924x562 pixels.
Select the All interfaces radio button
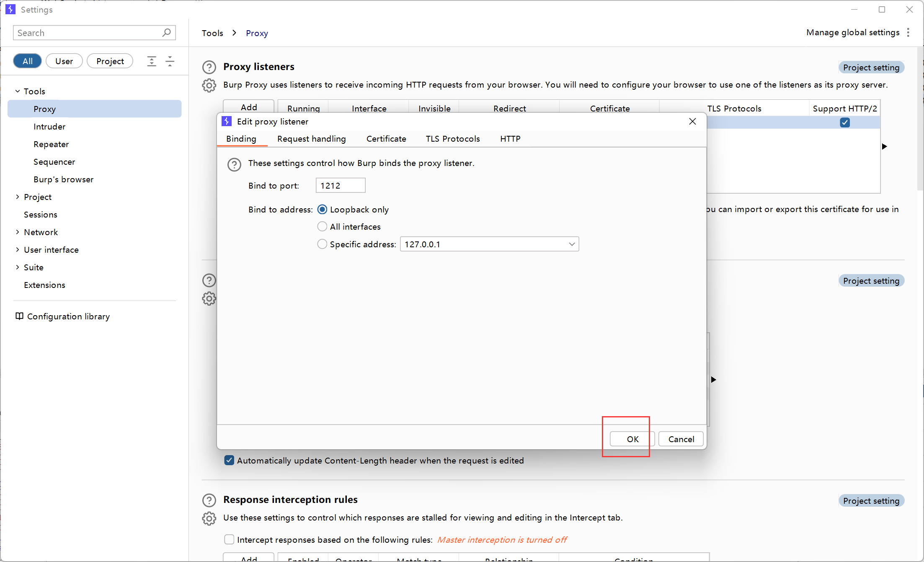(x=322, y=227)
